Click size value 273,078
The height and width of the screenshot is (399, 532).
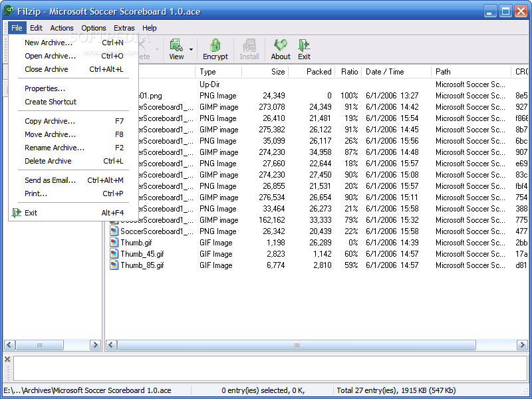[272, 107]
